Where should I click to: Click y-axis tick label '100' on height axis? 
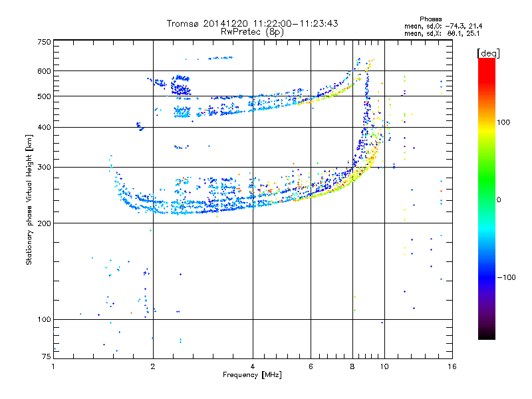tap(45, 320)
